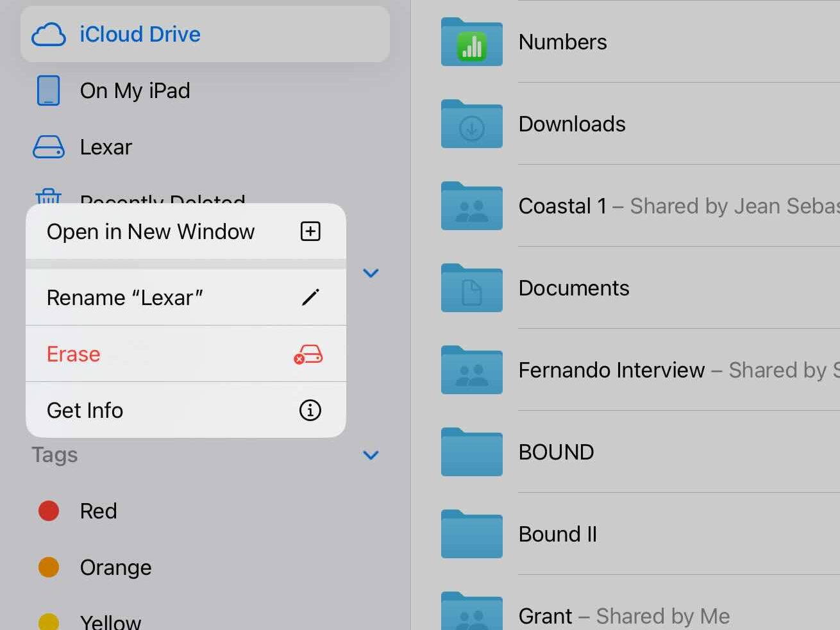This screenshot has width=840, height=630.
Task: Open the Downloads folder icon
Action: click(471, 125)
